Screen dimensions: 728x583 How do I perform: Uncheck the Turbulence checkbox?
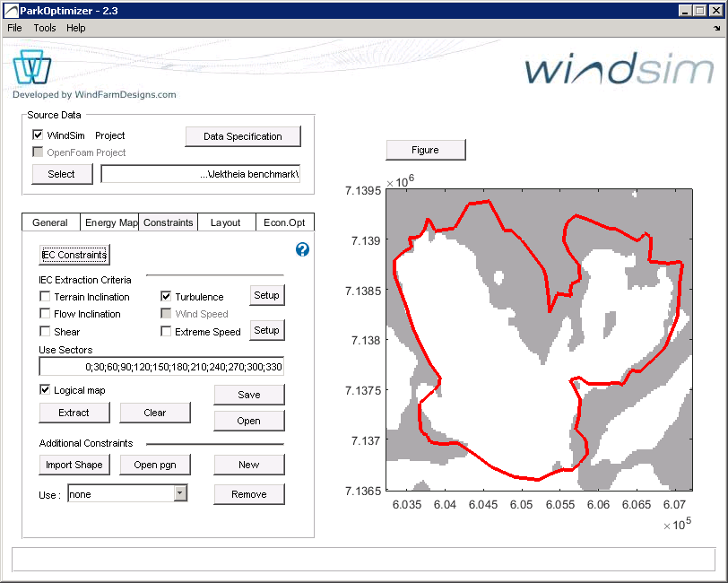click(x=166, y=296)
